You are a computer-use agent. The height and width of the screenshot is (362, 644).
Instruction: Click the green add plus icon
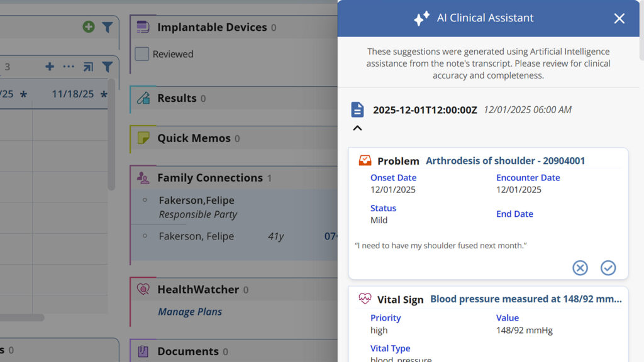pyautogui.click(x=89, y=27)
